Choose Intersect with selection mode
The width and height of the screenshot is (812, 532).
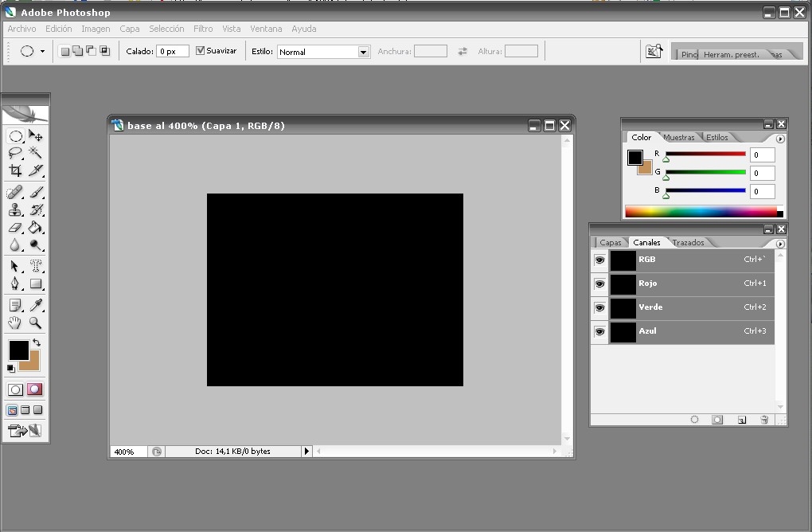tap(104, 51)
